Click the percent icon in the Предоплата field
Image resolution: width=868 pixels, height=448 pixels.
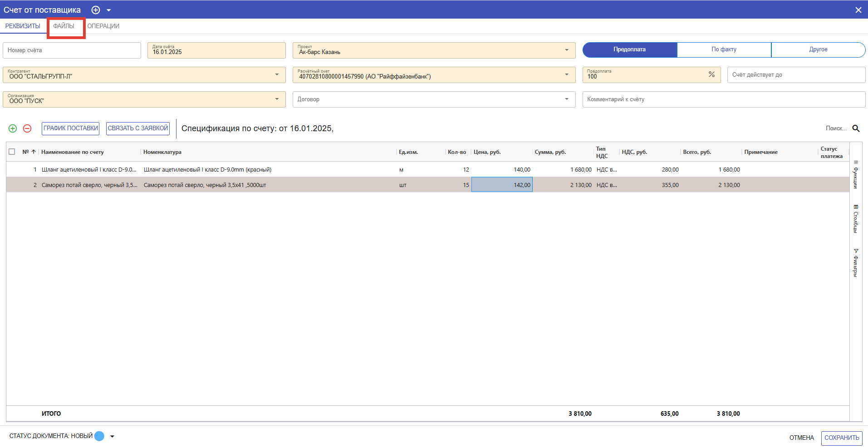click(x=711, y=74)
